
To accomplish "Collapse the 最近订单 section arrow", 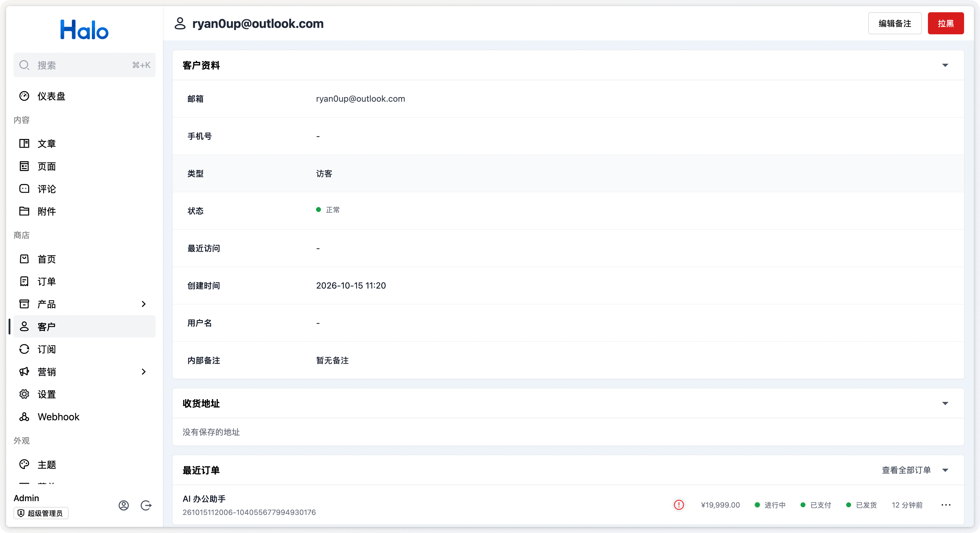I will coord(945,470).
